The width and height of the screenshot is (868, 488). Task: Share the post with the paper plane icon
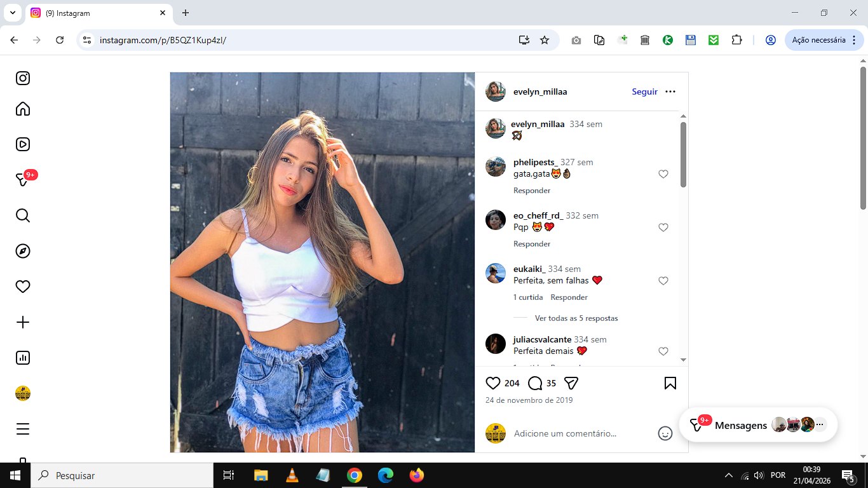click(x=571, y=383)
